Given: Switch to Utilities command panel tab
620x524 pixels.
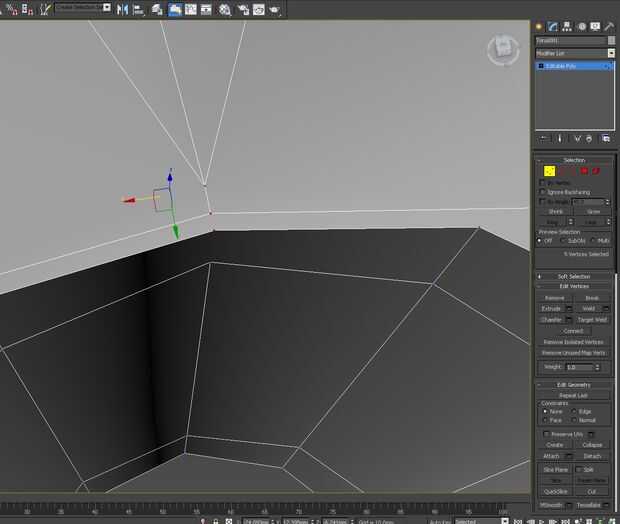Looking at the screenshot, I should coord(609,26).
